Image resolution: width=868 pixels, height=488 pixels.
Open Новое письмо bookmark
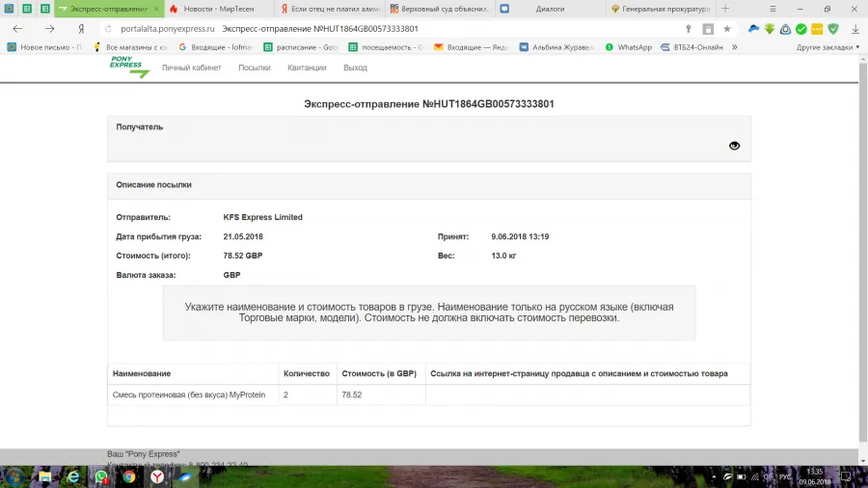pyautogui.click(x=44, y=47)
